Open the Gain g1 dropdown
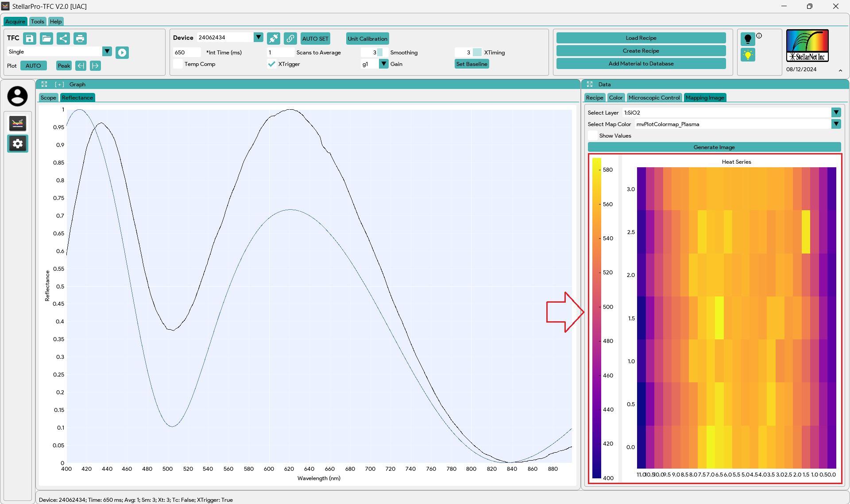Screen dimensions: 850x504 click(384, 64)
